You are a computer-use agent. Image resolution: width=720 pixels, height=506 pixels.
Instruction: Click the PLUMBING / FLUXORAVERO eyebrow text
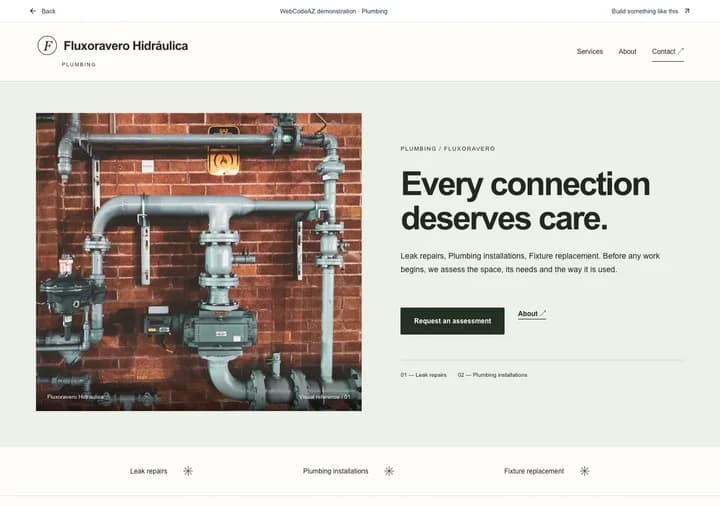point(448,149)
